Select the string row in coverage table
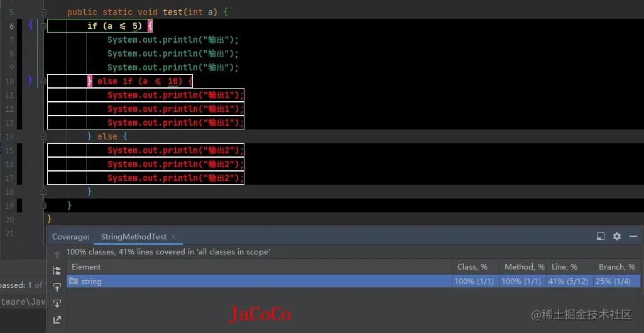This screenshot has width=644, height=333. [353, 281]
